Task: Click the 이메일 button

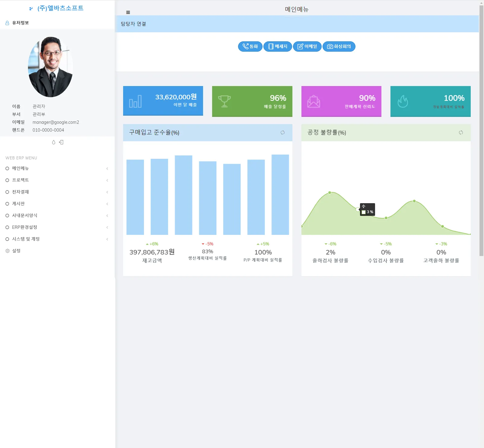Action: (x=307, y=46)
